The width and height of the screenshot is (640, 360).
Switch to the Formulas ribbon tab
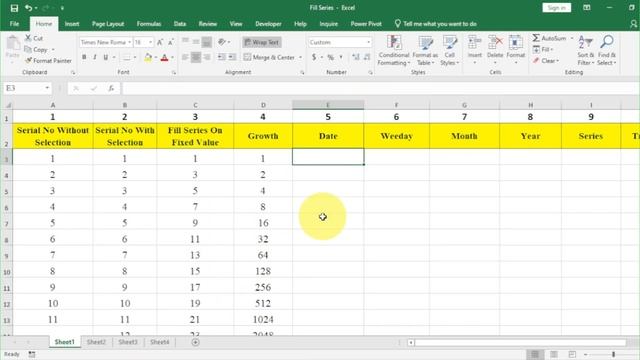pyautogui.click(x=149, y=24)
